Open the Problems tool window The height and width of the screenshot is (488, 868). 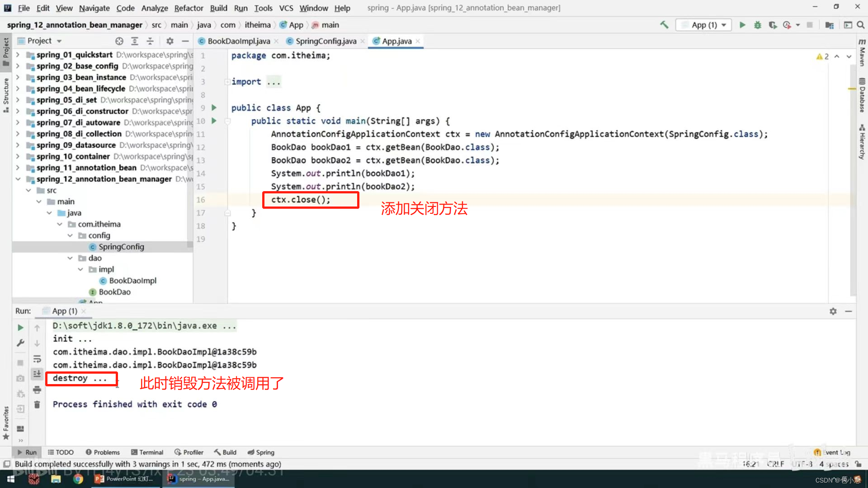[103, 452]
